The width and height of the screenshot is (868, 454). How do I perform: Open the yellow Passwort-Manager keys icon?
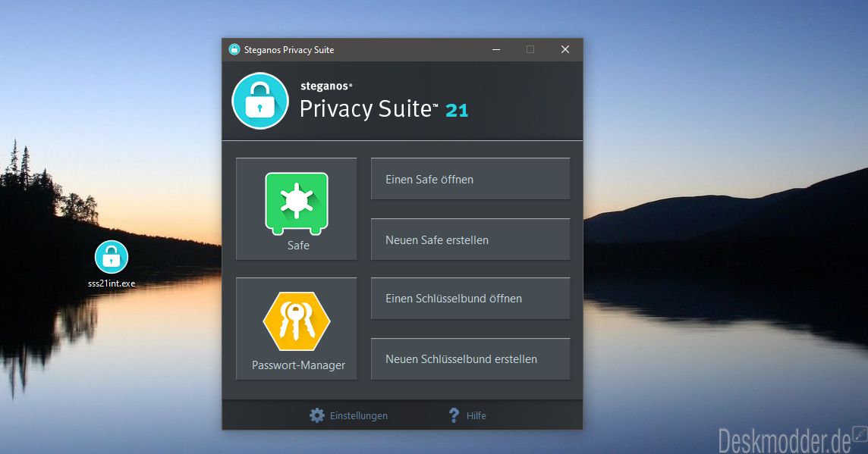click(x=297, y=321)
